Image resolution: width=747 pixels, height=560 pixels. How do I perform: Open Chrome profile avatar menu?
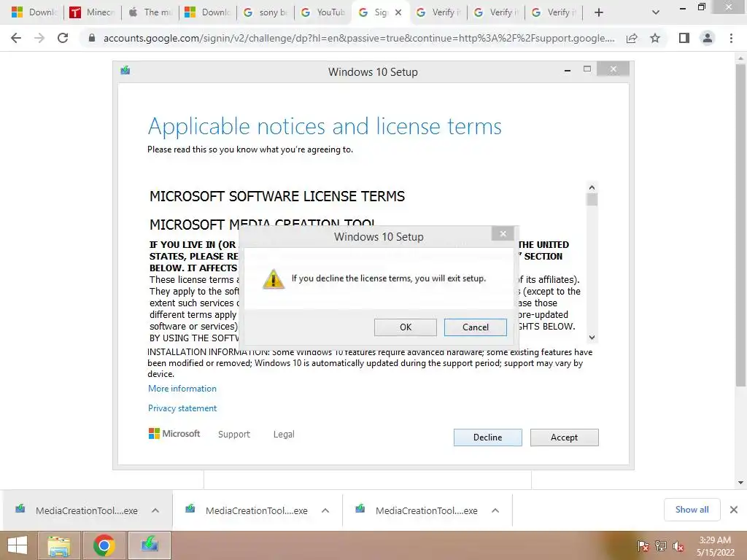pos(708,38)
